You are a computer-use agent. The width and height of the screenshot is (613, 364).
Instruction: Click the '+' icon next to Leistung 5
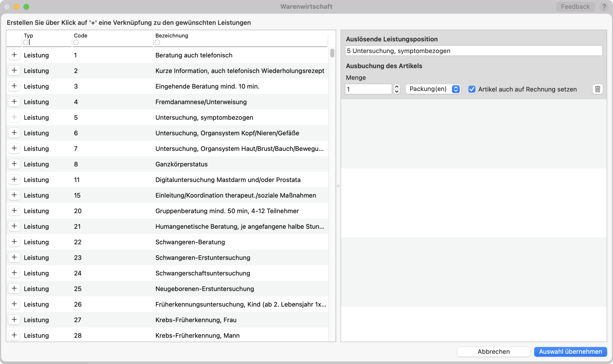14,117
